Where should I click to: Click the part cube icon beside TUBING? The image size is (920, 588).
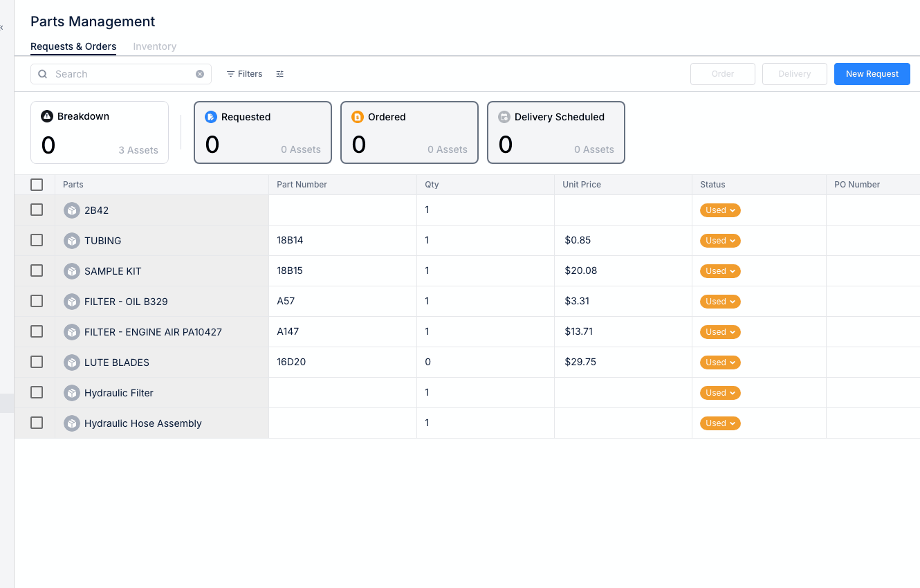click(x=72, y=240)
